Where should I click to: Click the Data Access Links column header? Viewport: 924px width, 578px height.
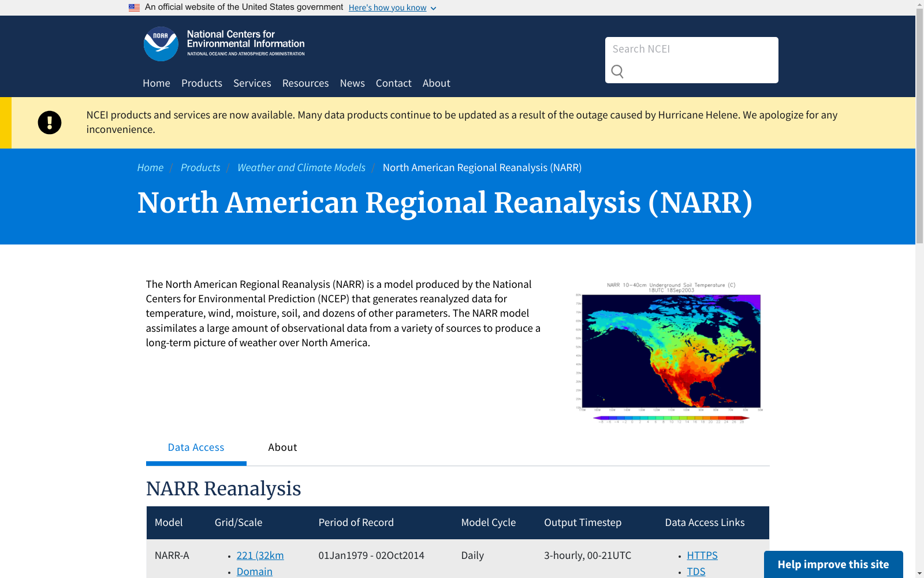pos(705,523)
